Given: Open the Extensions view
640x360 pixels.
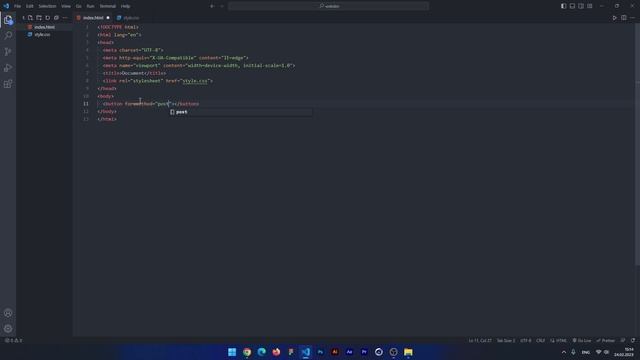Looking at the screenshot, I should 8,84.
